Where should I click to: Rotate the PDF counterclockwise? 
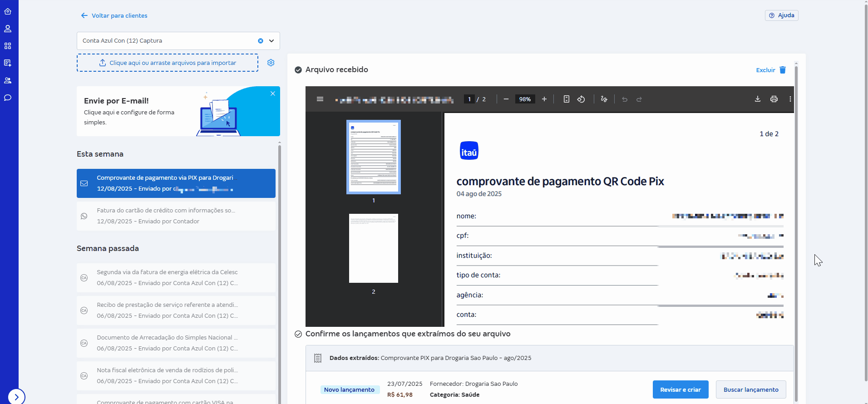(581, 99)
